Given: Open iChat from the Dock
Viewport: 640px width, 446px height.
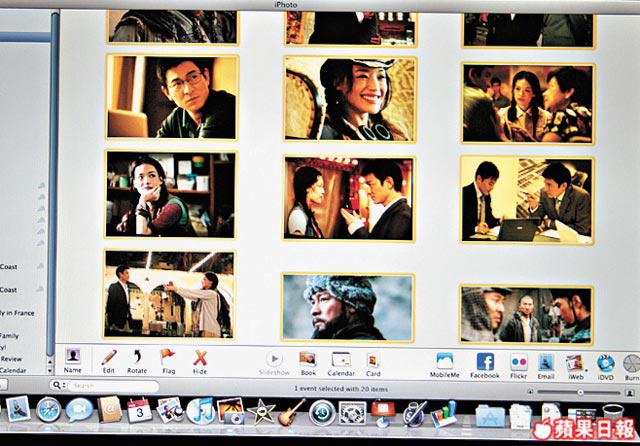Looking at the screenshot, I should pos(79,410).
